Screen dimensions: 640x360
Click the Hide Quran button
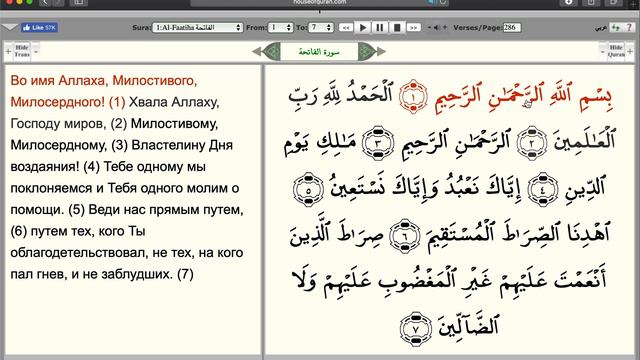pyautogui.click(x=616, y=51)
